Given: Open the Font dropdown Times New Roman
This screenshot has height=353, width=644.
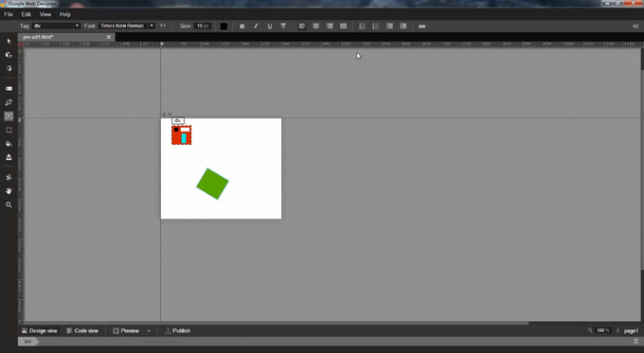Looking at the screenshot, I should [x=127, y=26].
